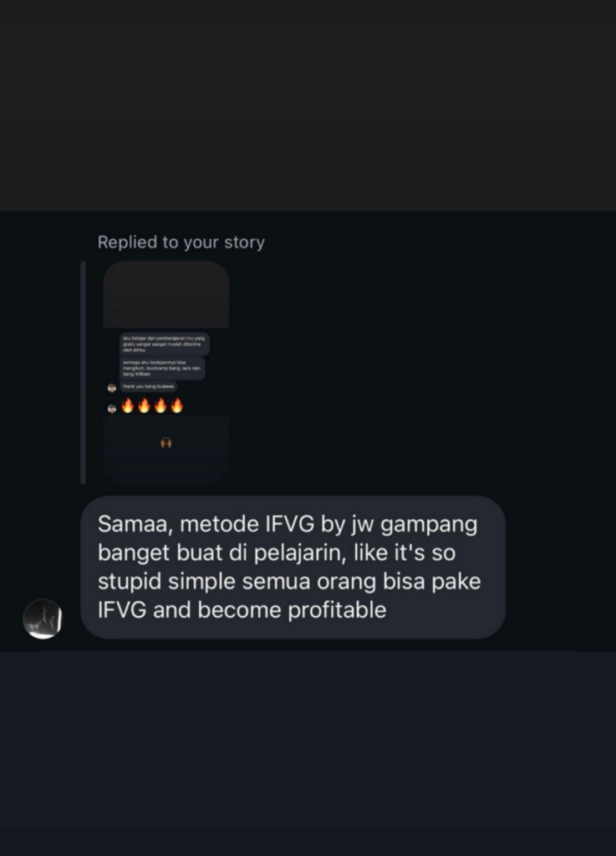Click the 'Replied to your story' label

click(181, 242)
